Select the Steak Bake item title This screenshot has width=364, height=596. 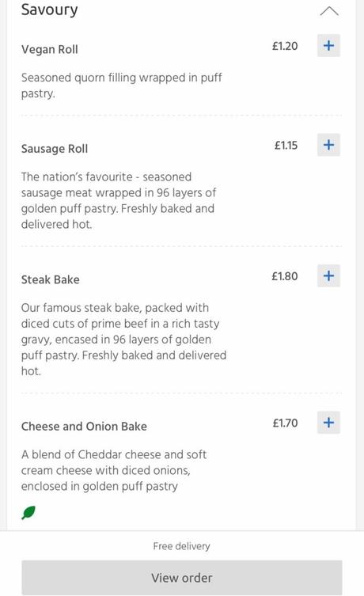point(51,279)
